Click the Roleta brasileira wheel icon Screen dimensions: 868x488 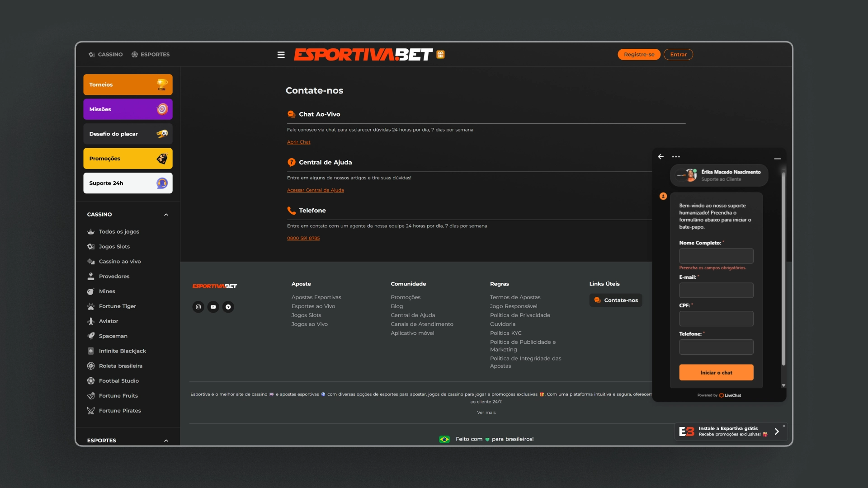pos(91,366)
